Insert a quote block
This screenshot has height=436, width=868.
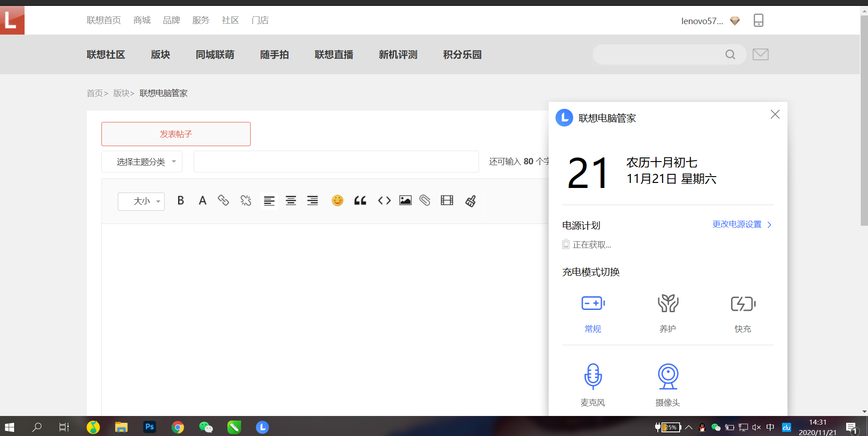360,200
